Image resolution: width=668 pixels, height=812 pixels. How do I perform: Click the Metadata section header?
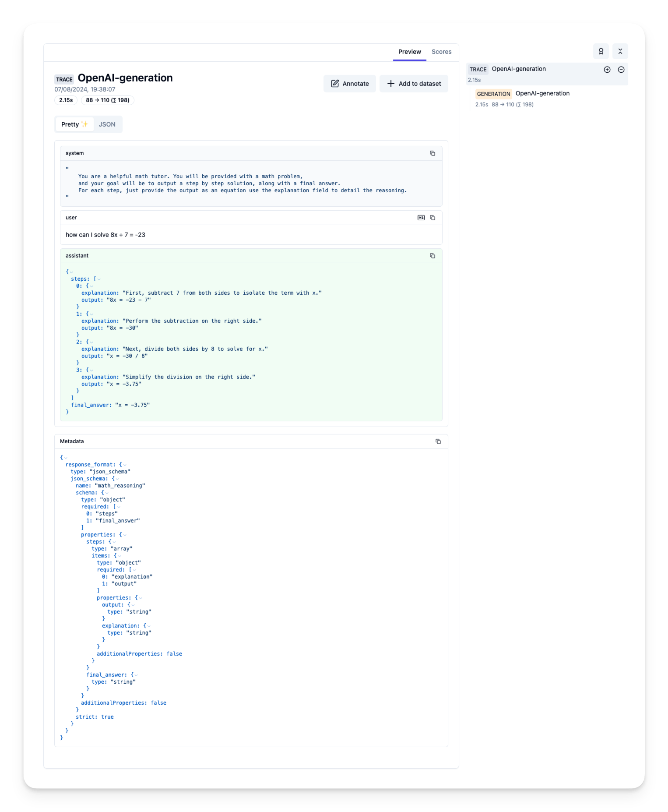tap(251, 441)
